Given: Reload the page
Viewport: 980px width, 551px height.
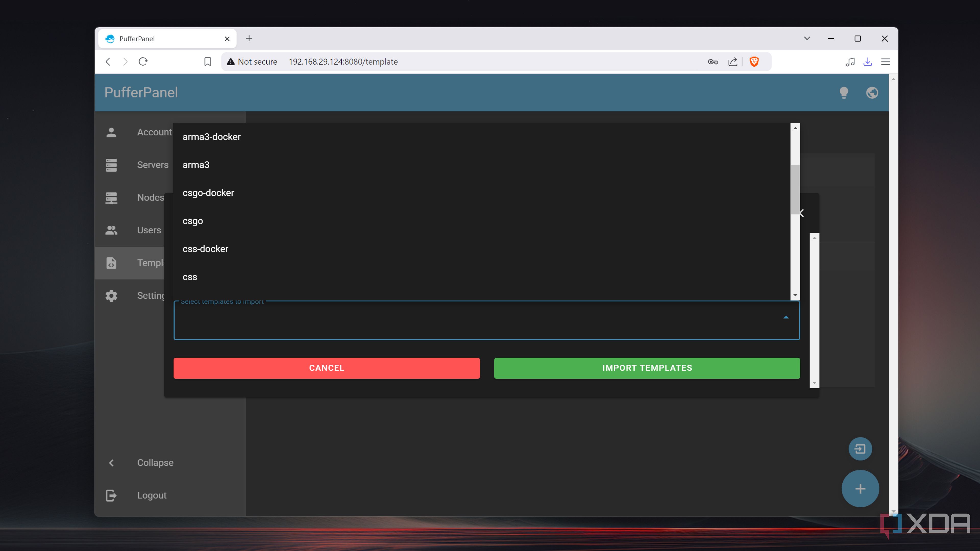Looking at the screenshot, I should tap(143, 61).
